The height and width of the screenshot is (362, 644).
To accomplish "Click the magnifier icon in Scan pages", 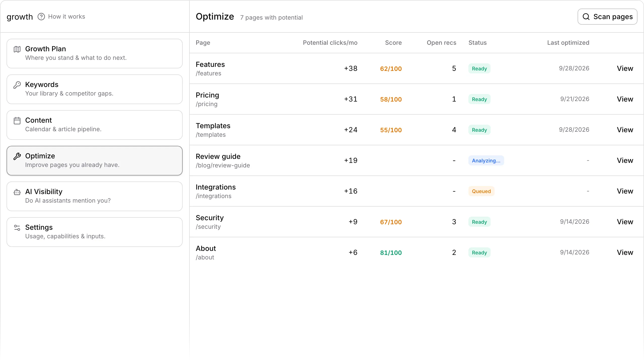I will point(586,17).
